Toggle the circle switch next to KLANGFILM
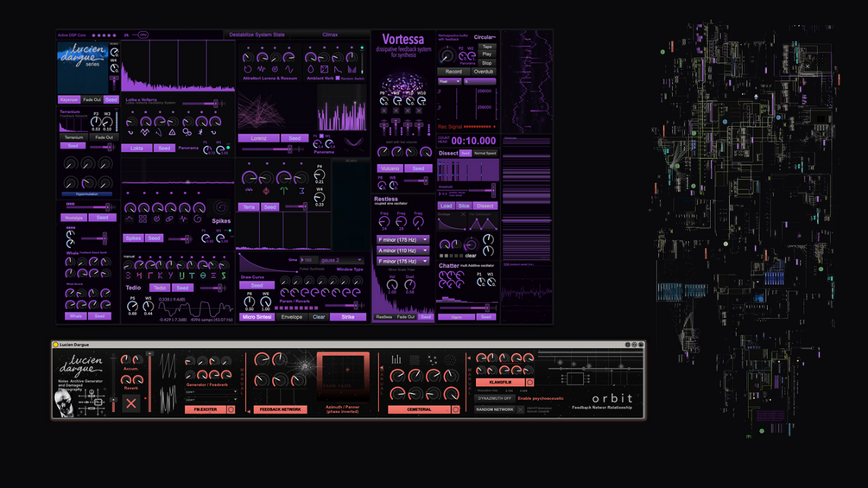Image resolution: width=868 pixels, height=488 pixels. tap(529, 383)
